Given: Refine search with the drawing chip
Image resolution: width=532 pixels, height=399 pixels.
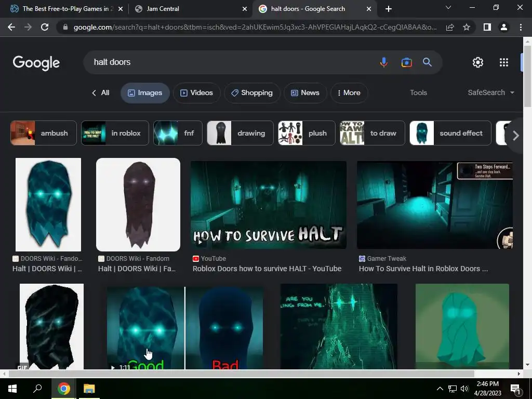Looking at the screenshot, I should pos(240,133).
